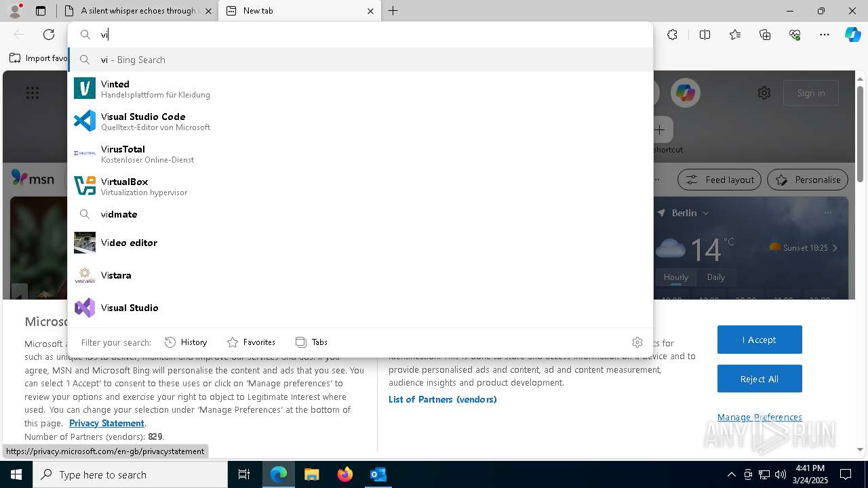This screenshot has height=488, width=868.
Task: Click the Reject All button
Action: (x=759, y=379)
